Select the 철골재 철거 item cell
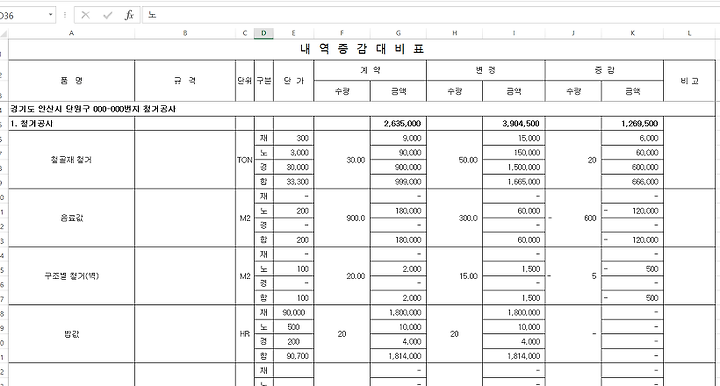720x386 pixels. click(x=71, y=160)
